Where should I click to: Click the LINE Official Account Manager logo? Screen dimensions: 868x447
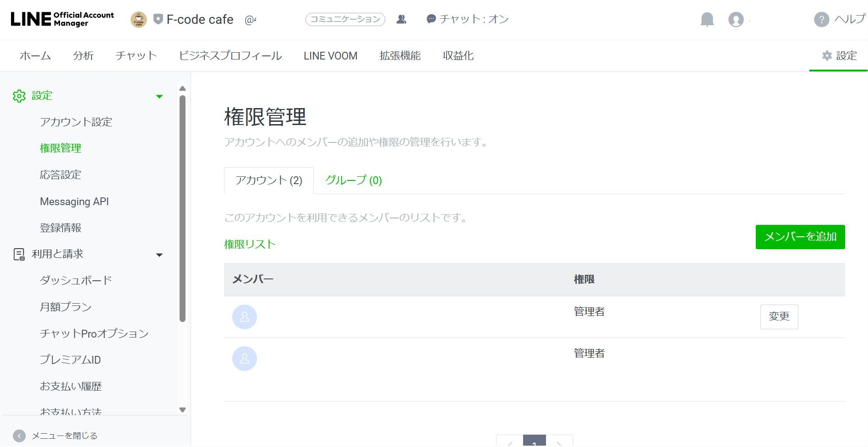(62, 19)
